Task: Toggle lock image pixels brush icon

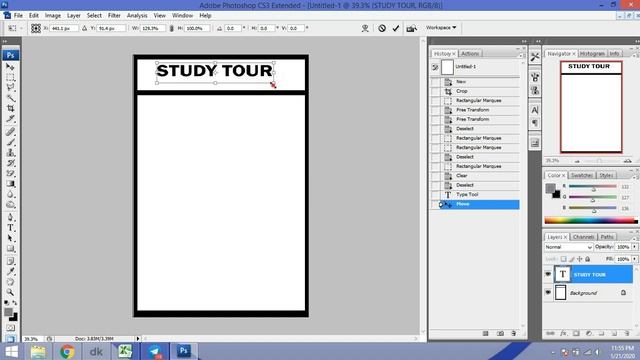Action: 572,259
